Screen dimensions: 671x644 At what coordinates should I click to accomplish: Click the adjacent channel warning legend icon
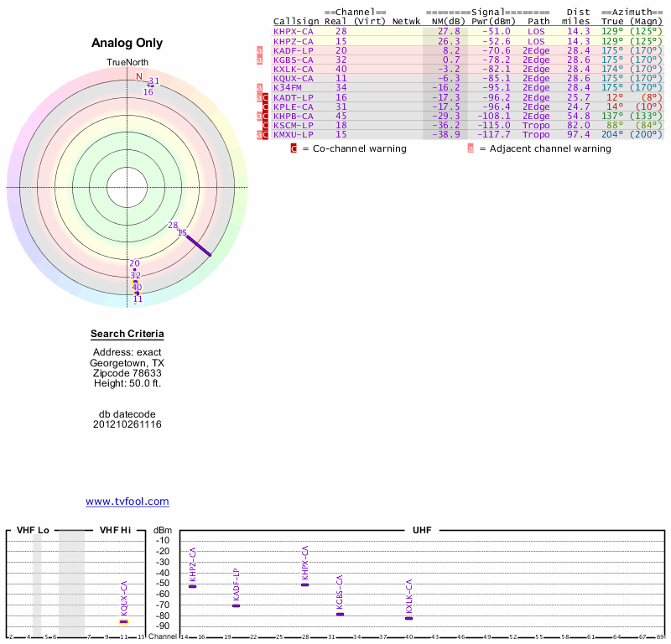tap(471, 148)
